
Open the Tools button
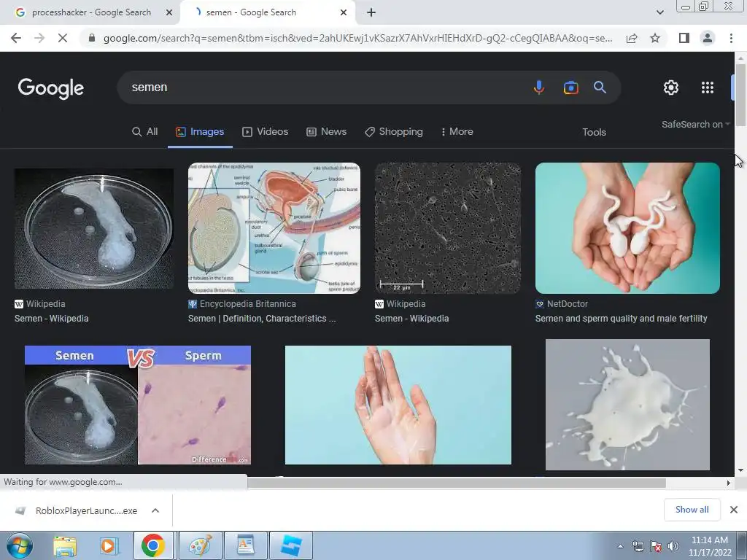(x=594, y=133)
